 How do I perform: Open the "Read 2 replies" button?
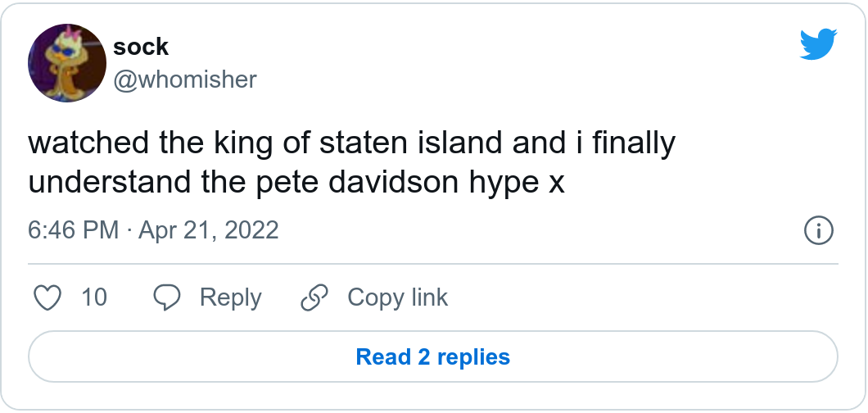coord(433,357)
